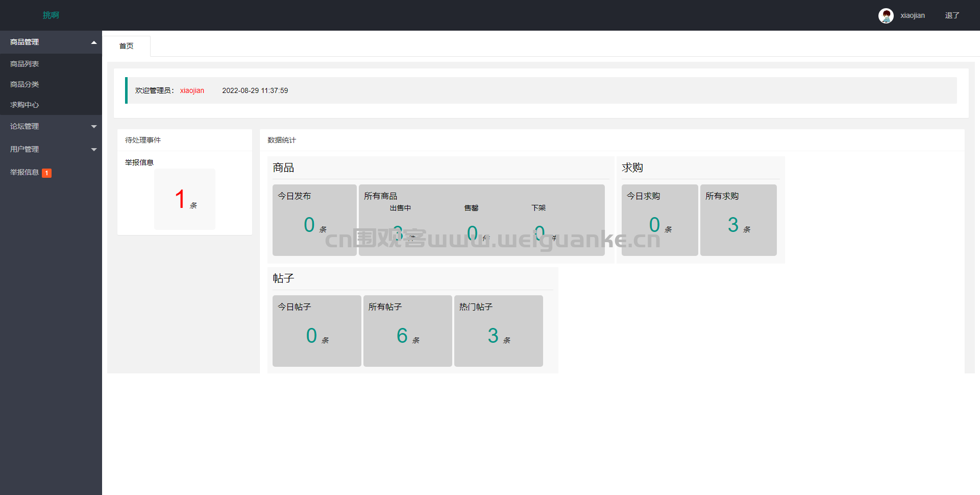The height and width of the screenshot is (495, 980).
Task: Click the user avatar icon
Action: [x=886, y=16]
